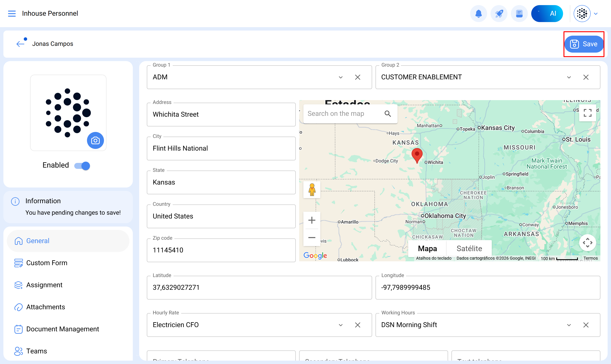The height and width of the screenshot is (364, 611).
Task: Click the notifications bell icon
Action: pyautogui.click(x=478, y=14)
